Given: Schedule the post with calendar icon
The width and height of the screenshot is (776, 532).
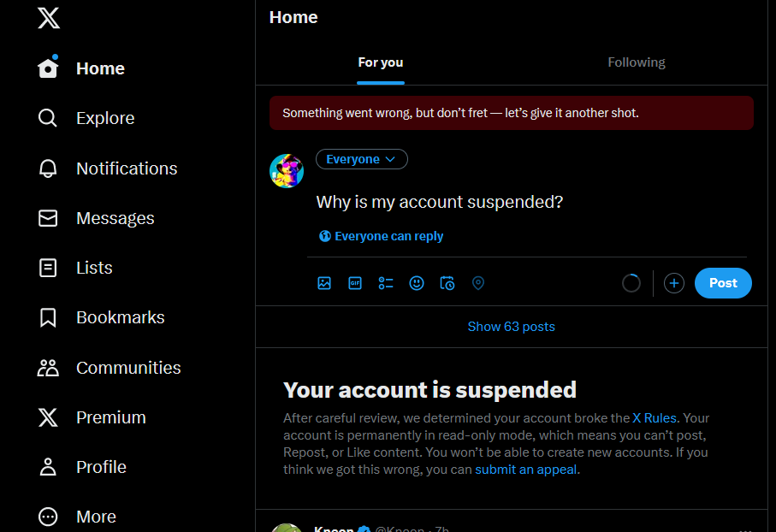Looking at the screenshot, I should coord(447,283).
